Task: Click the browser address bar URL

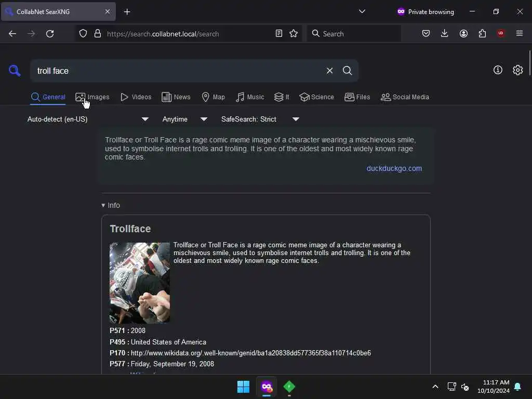Action: tap(163, 34)
